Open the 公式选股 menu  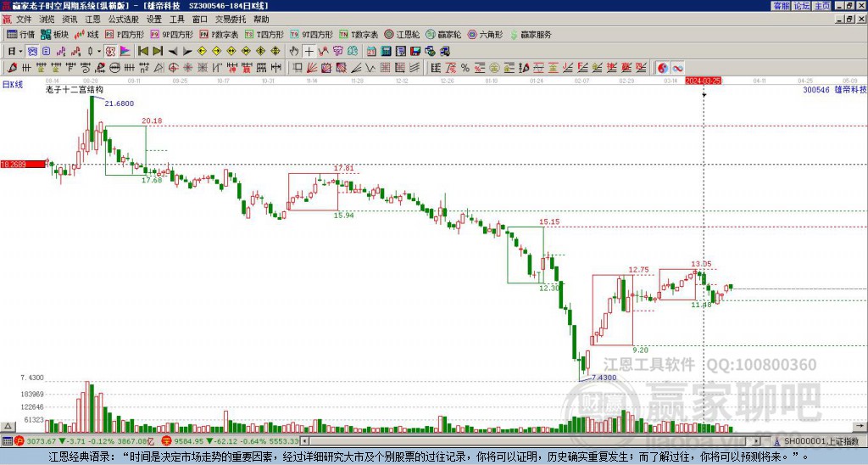coord(124,20)
